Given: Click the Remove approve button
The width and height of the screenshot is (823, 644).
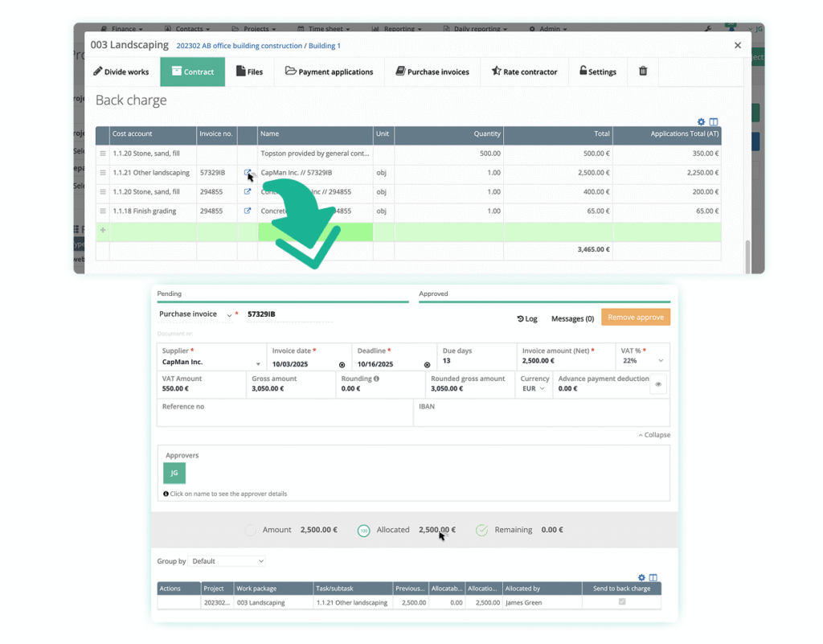Looking at the screenshot, I should [x=635, y=318].
